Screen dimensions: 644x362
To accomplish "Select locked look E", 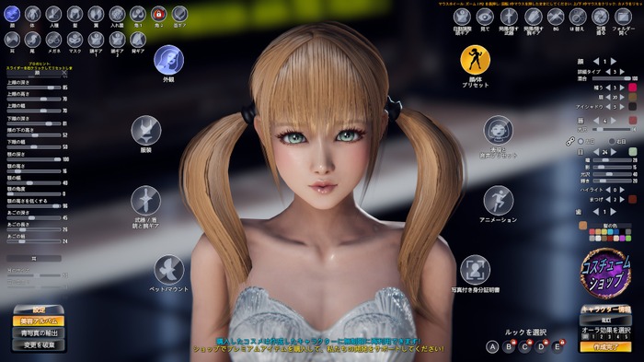I will click(557, 346).
